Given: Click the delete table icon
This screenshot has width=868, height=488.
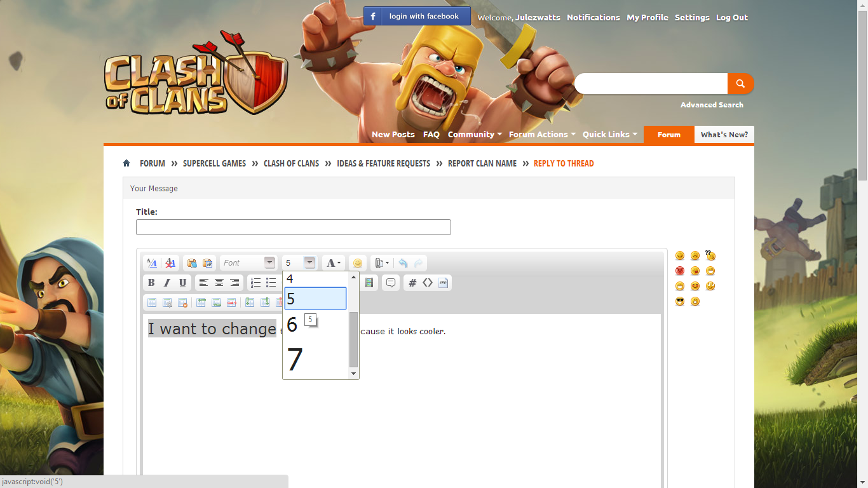Looking at the screenshot, I should click(183, 302).
